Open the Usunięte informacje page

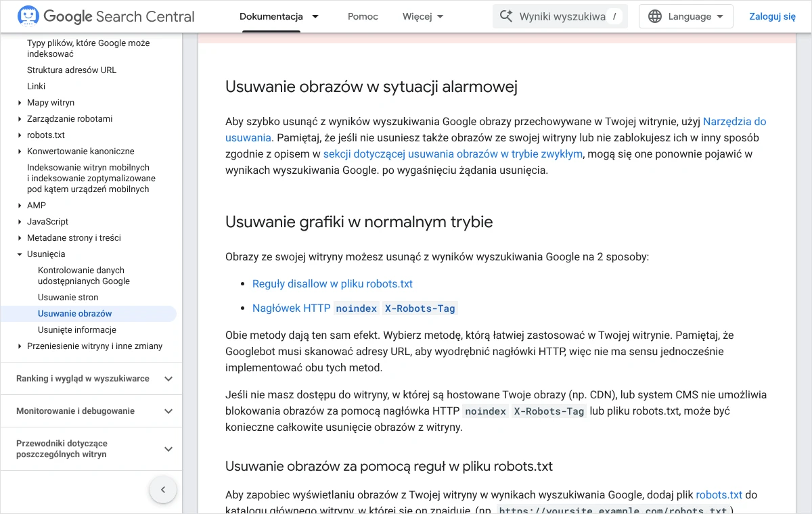[x=77, y=330]
